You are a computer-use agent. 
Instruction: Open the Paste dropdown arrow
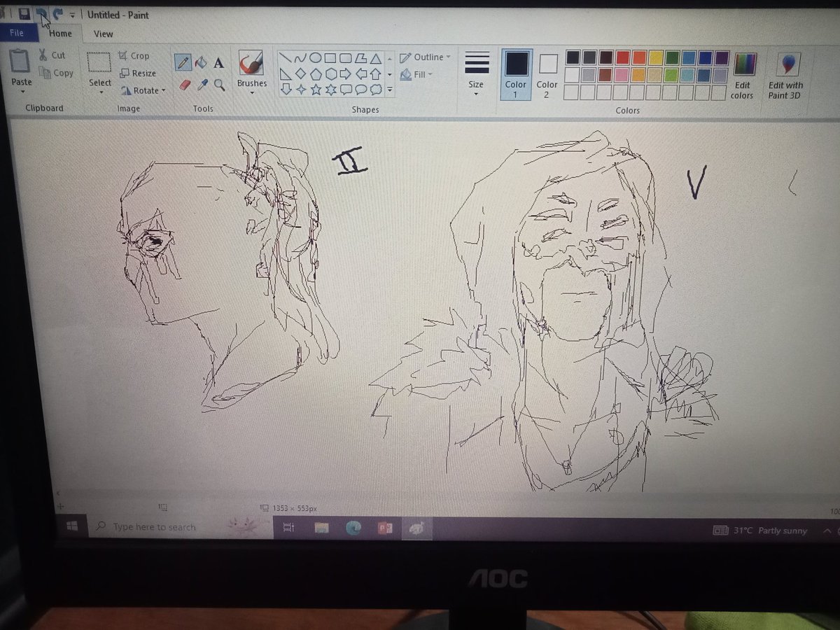point(22,92)
